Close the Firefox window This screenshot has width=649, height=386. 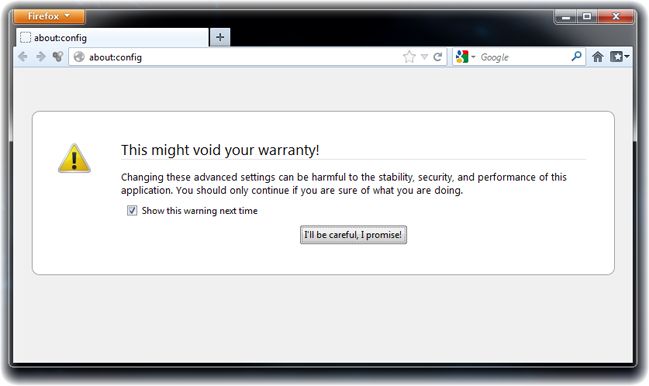coord(615,17)
